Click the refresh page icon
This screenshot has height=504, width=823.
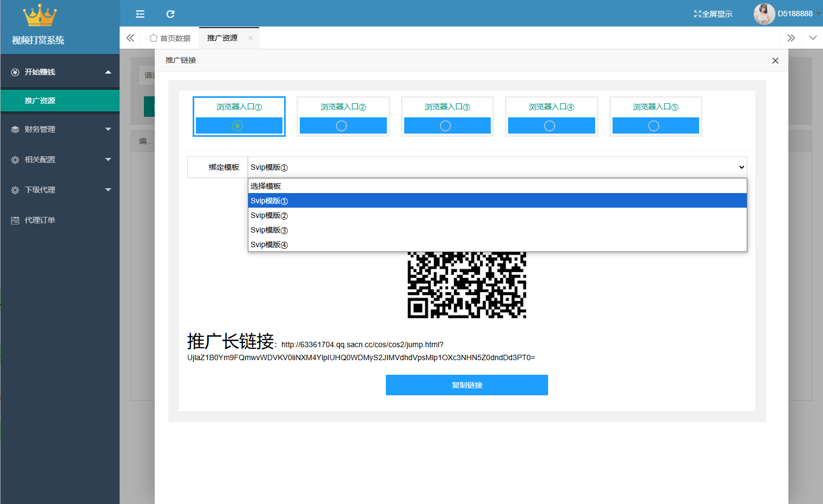(x=170, y=14)
